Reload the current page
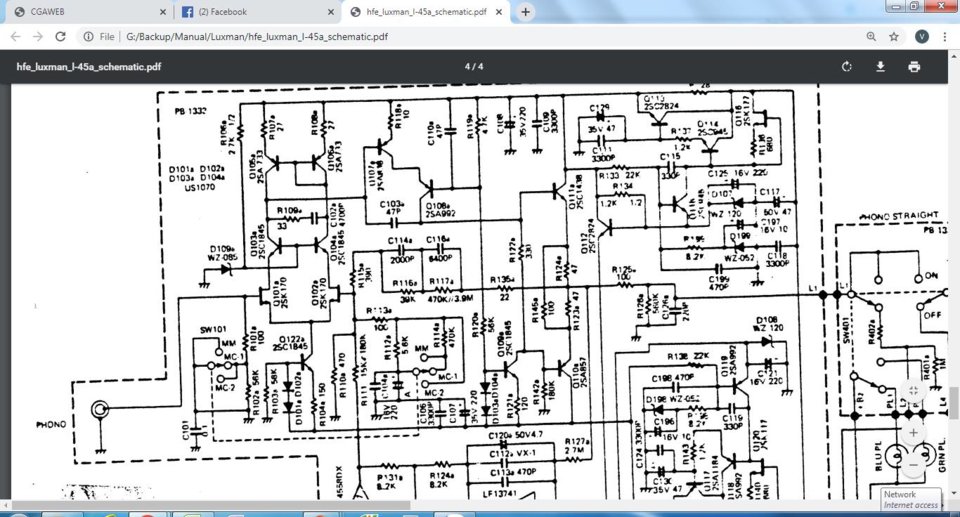The width and height of the screenshot is (960, 517). point(60,37)
